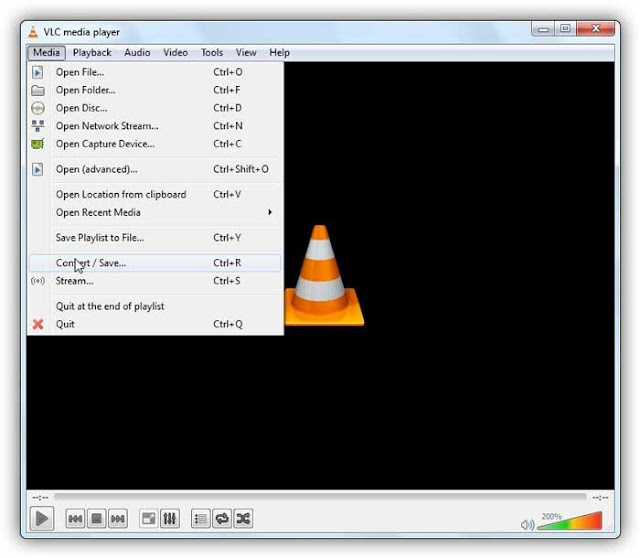Click the Open File play icon
The height and width of the screenshot is (558, 640).
pos(38,72)
